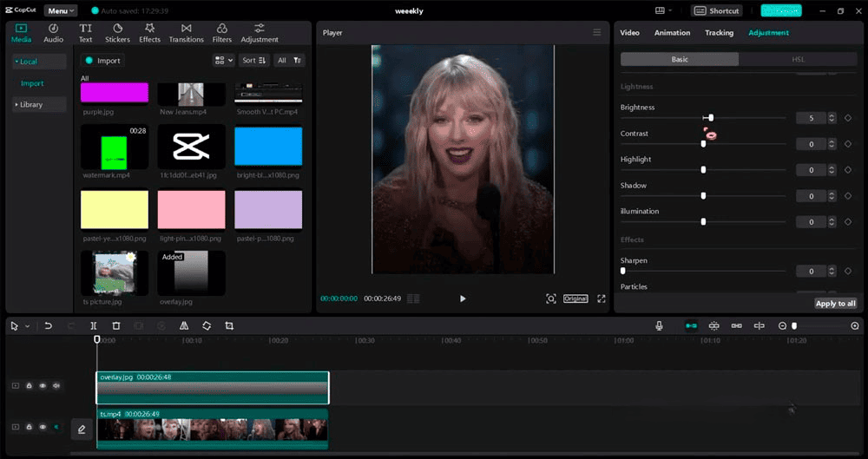Delete the selected clip with trash icon
The image size is (868, 459).
[116, 326]
